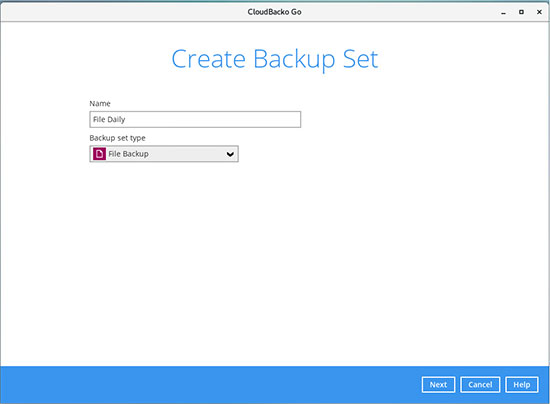Click the CloudBacko Go title text
The width and height of the screenshot is (550, 404).
274,12
